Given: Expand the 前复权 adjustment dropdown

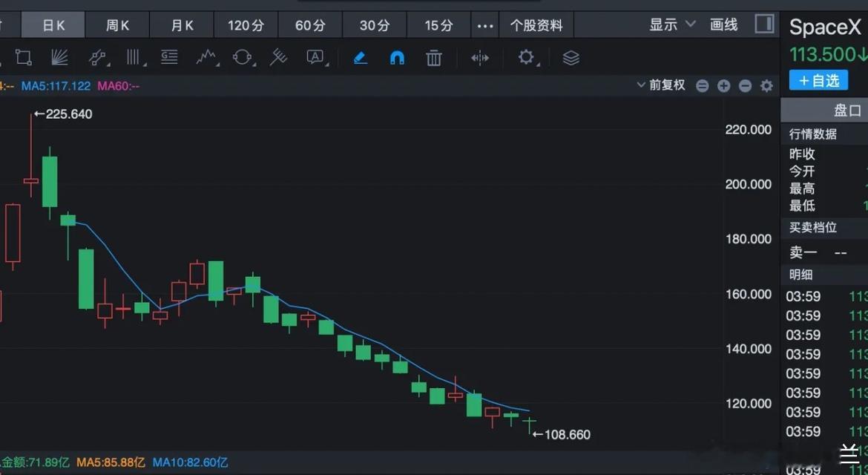Looking at the screenshot, I should (661, 85).
